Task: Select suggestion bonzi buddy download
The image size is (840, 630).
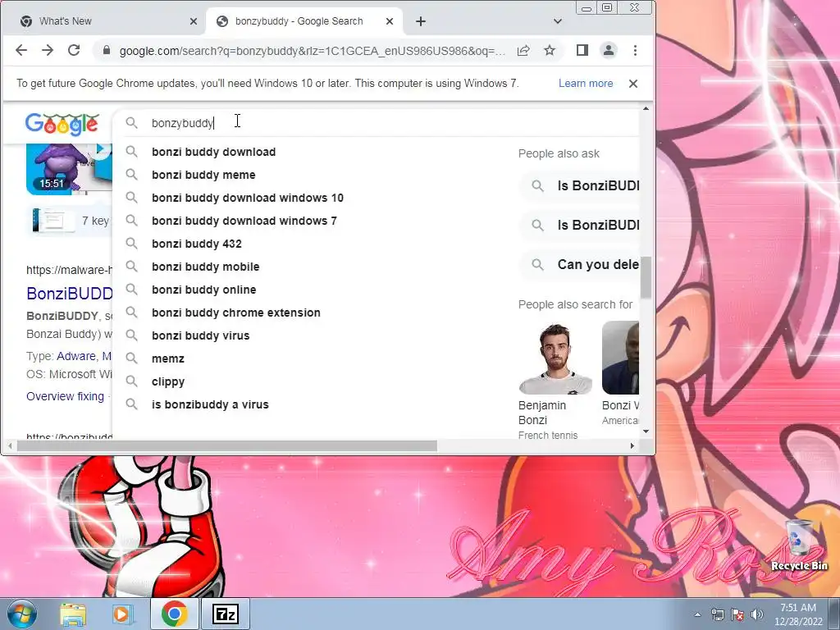Action: tap(213, 152)
